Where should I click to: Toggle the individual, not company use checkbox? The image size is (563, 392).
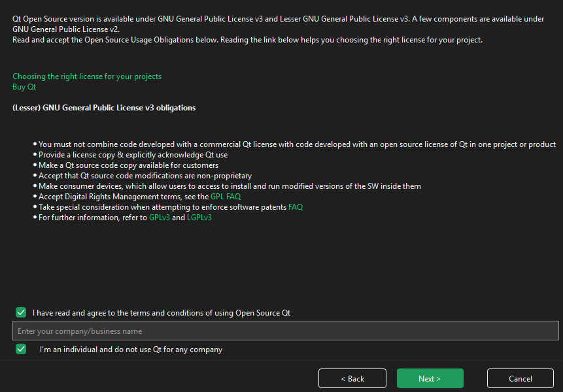[x=21, y=349]
